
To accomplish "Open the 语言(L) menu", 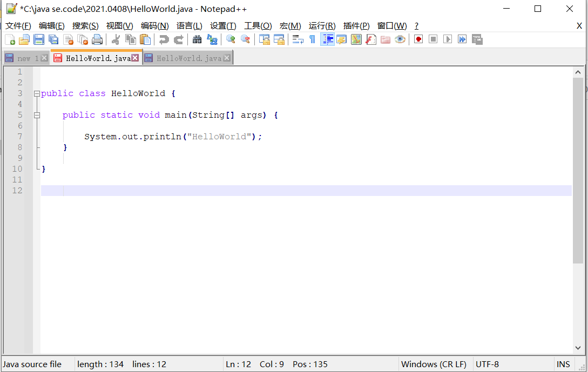I will [190, 26].
